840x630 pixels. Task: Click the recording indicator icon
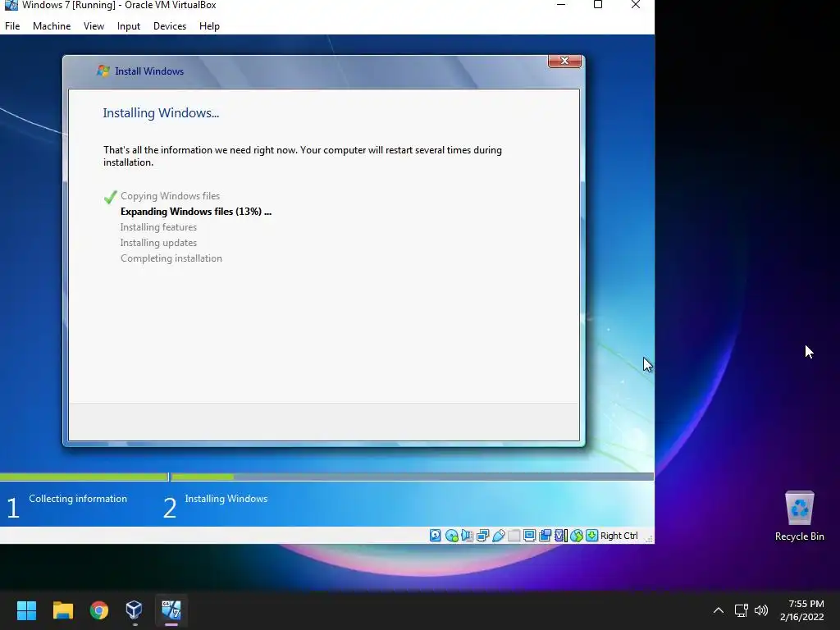coord(545,535)
